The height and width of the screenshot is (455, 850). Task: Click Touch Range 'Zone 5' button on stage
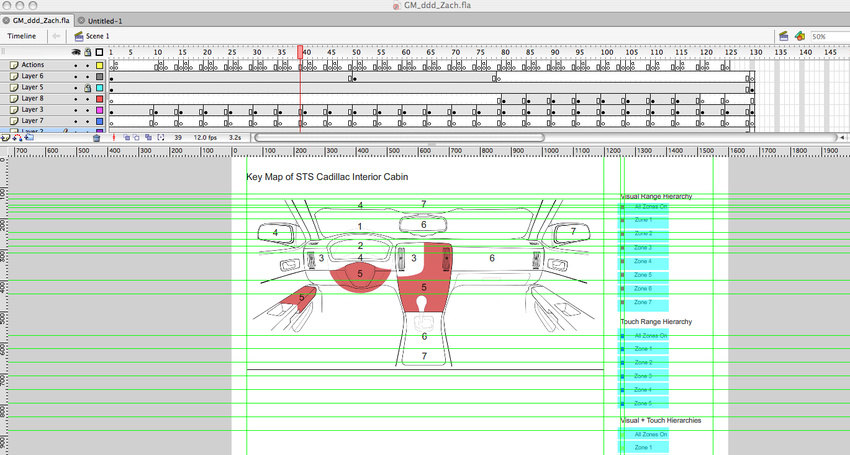point(643,403)
